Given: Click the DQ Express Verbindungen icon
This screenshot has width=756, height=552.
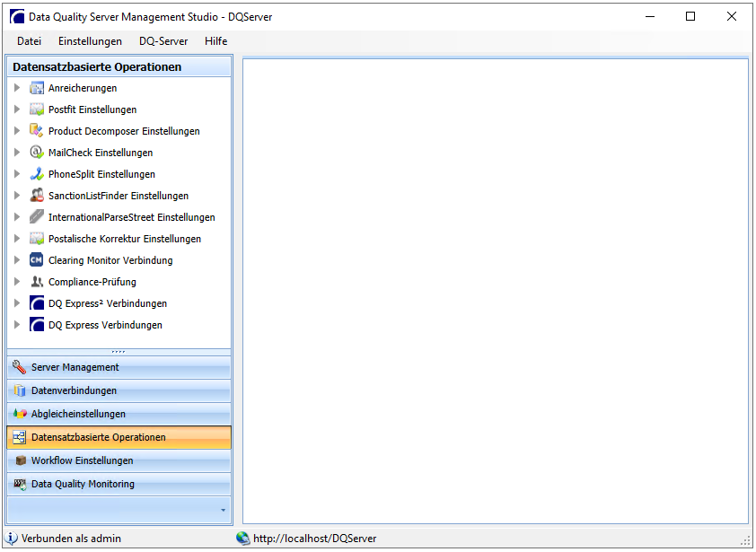Looking at the screenshot, I should click(x=37, y=324).
